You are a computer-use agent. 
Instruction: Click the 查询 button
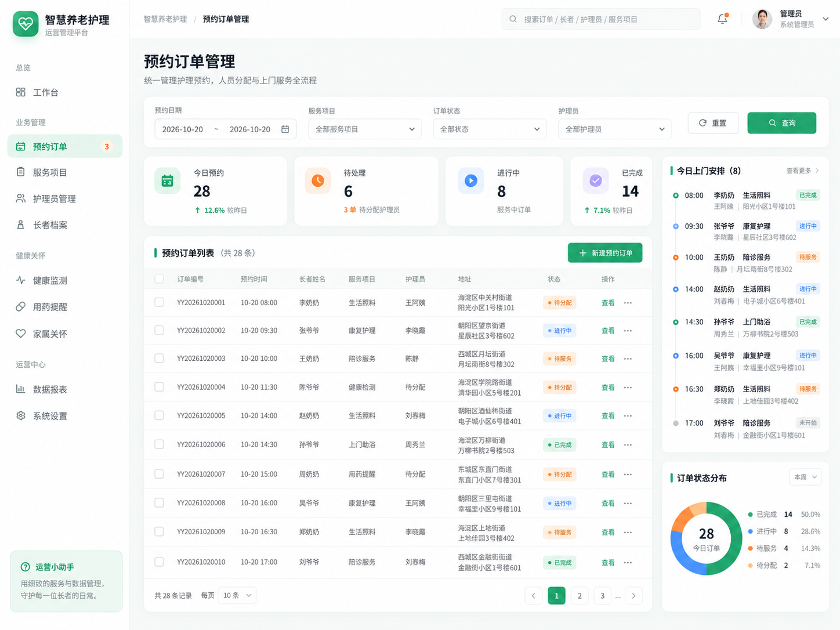[781, 123]
